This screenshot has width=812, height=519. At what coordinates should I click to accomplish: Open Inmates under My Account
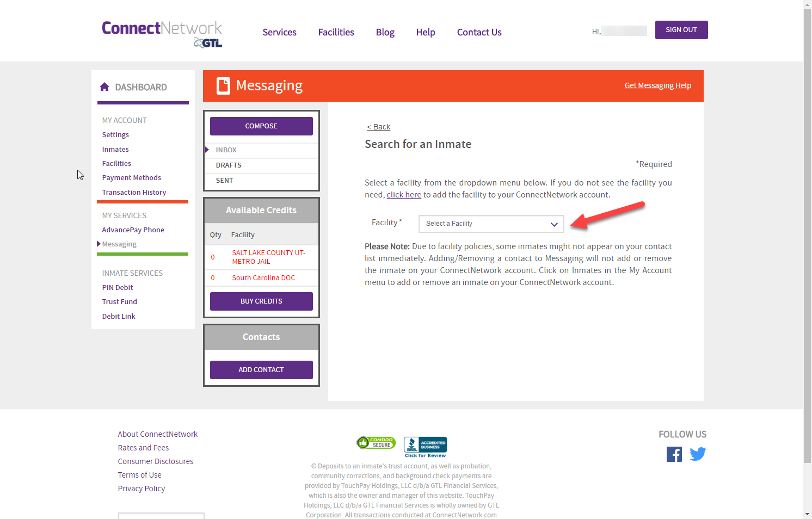(115, 150)
